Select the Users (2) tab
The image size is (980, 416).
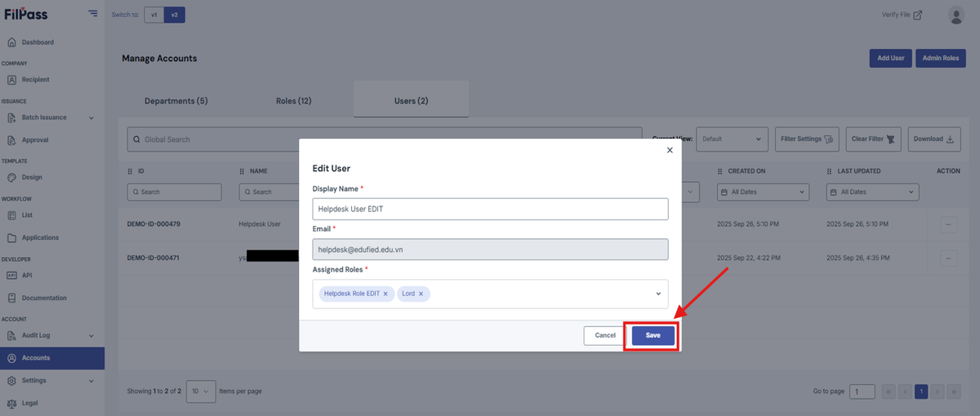coord(412,101)
